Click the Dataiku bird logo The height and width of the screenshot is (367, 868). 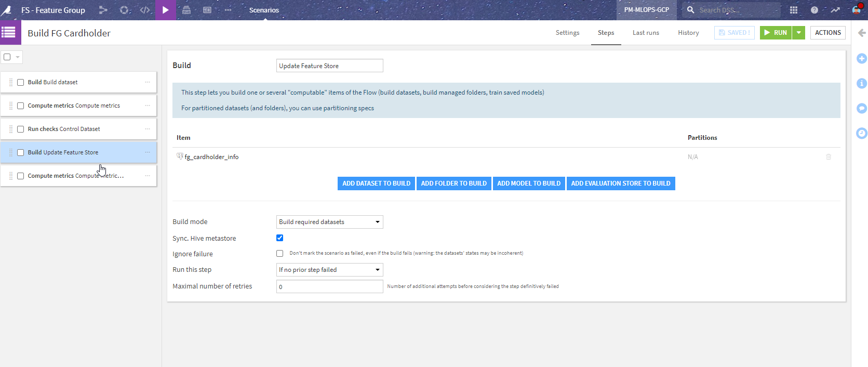(7, 10)
